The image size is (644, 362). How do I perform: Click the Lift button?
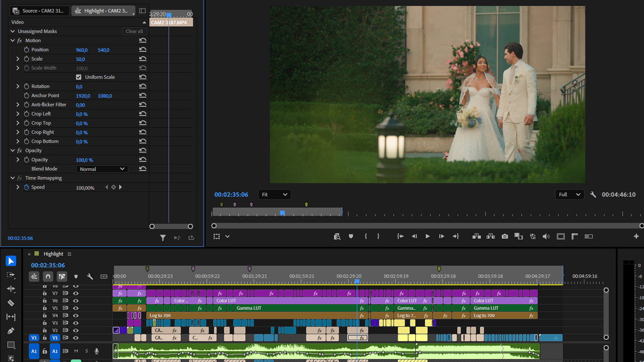tap(477, 237)
